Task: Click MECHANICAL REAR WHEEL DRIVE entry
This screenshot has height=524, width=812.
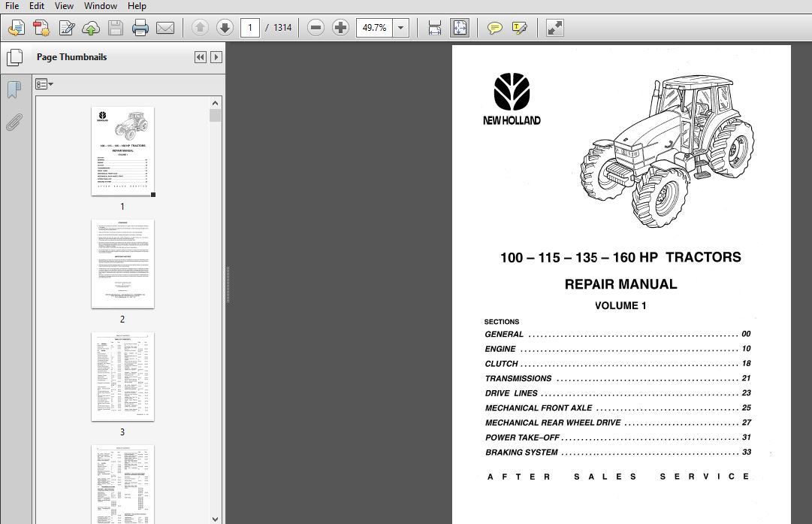Action: [x=617, y=423]
